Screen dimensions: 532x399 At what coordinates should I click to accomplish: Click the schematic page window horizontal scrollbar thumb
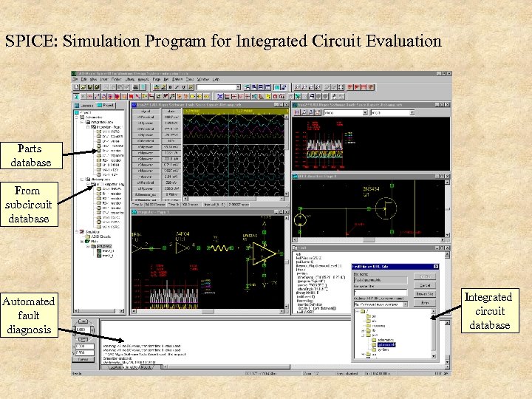pyautogui.click(x=369, y=240)
